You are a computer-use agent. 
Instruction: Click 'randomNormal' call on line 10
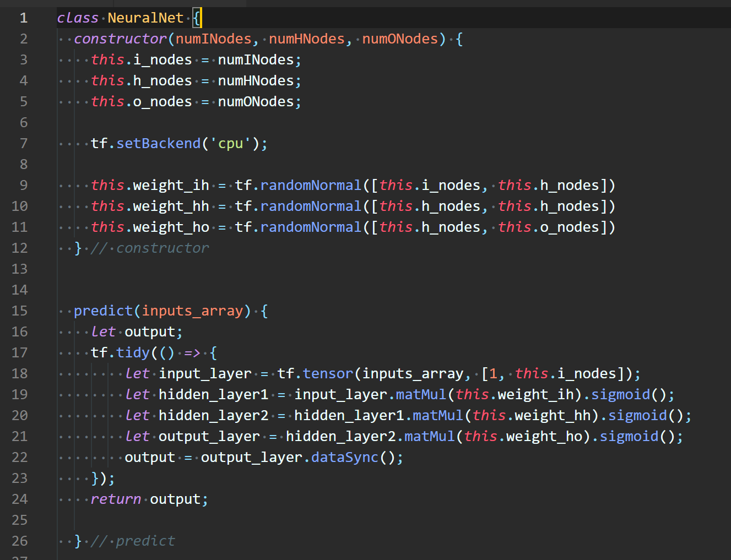pyautogui.click(x=311, y=206)
